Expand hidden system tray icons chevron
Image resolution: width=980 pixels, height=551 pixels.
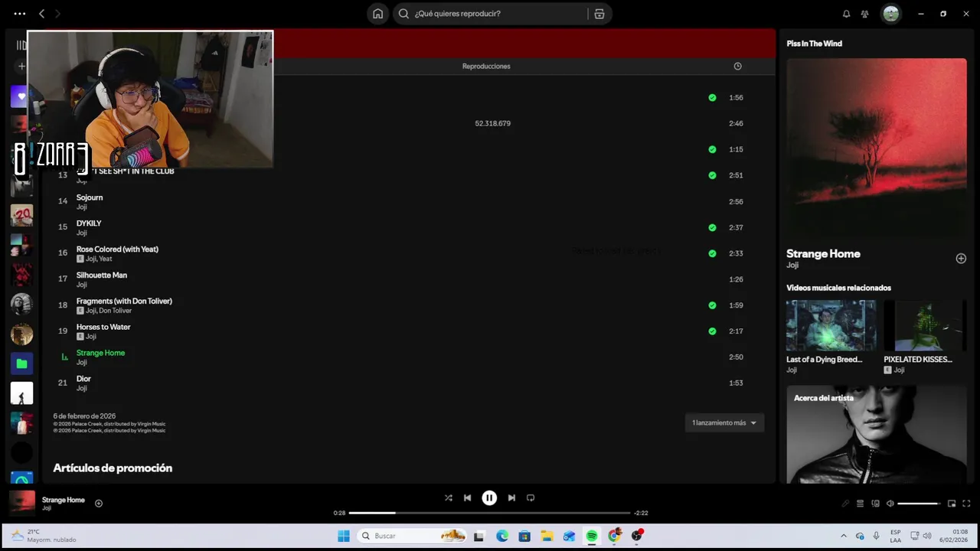coord(844,536)
